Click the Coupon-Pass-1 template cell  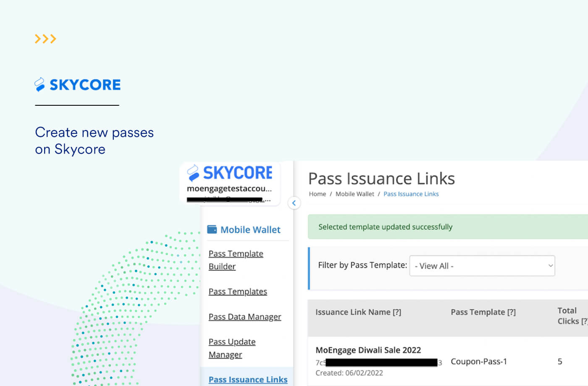pos(479,362)
